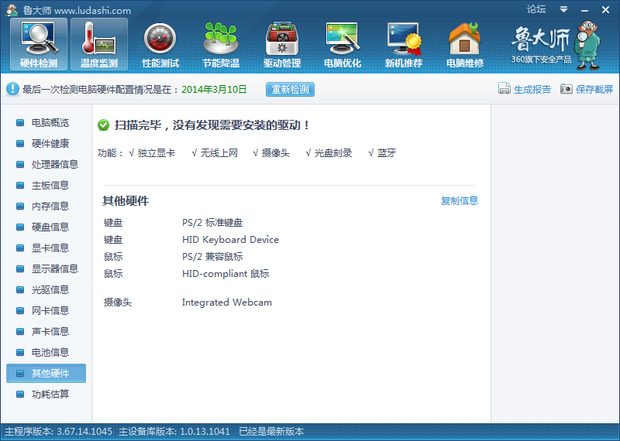Click the 保存截屏 camera icon
Viewport: 620px width, 441px height.
coord(566,89)
